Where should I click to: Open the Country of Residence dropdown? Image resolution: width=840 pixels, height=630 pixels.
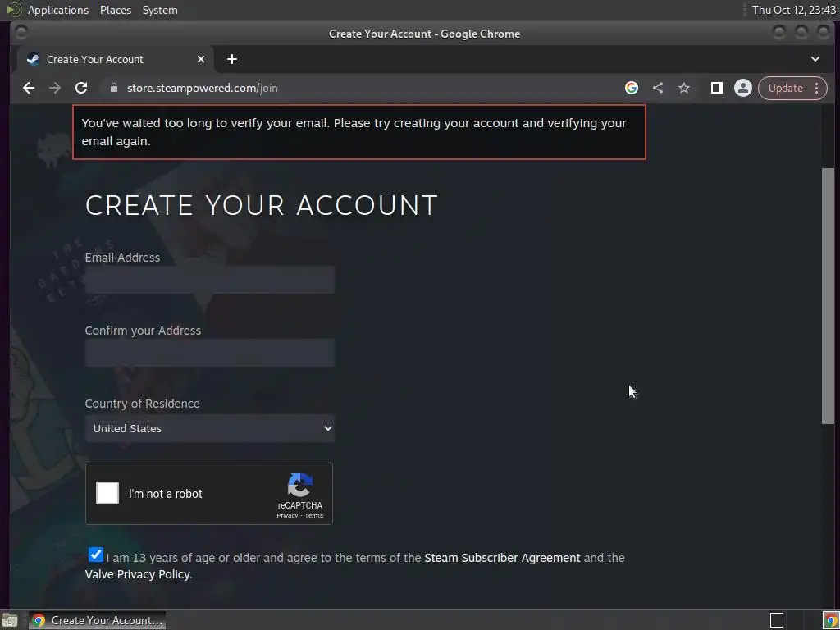click(209, 428)
